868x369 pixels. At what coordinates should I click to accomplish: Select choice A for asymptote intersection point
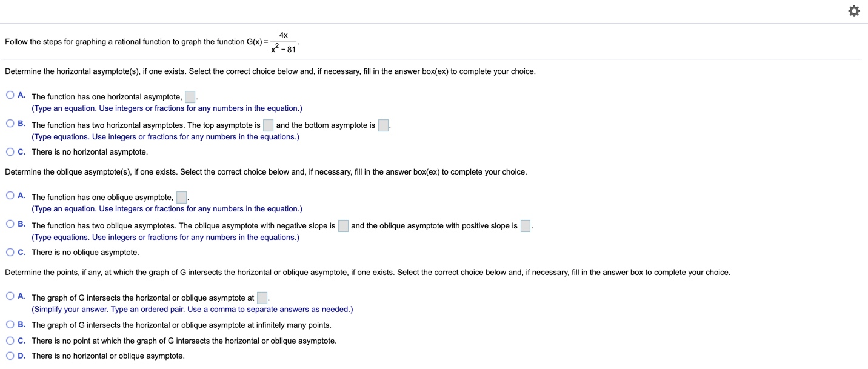click(x=10, y=296)
